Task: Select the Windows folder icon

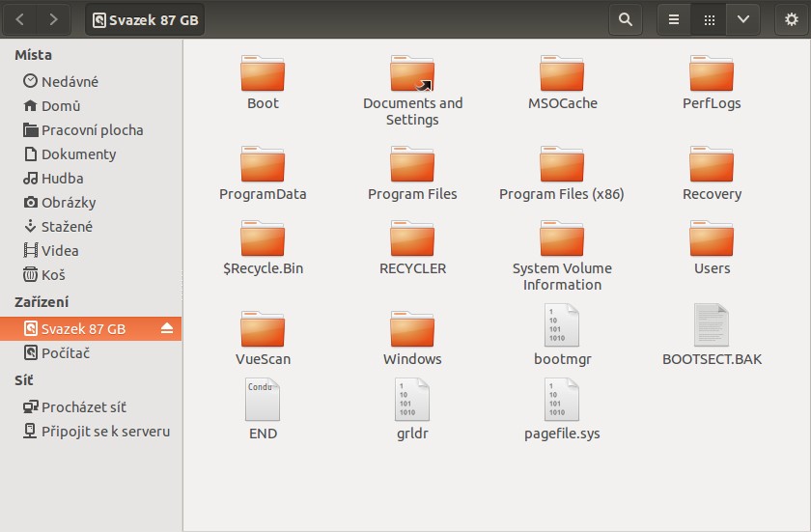Action: coord(412,330)
